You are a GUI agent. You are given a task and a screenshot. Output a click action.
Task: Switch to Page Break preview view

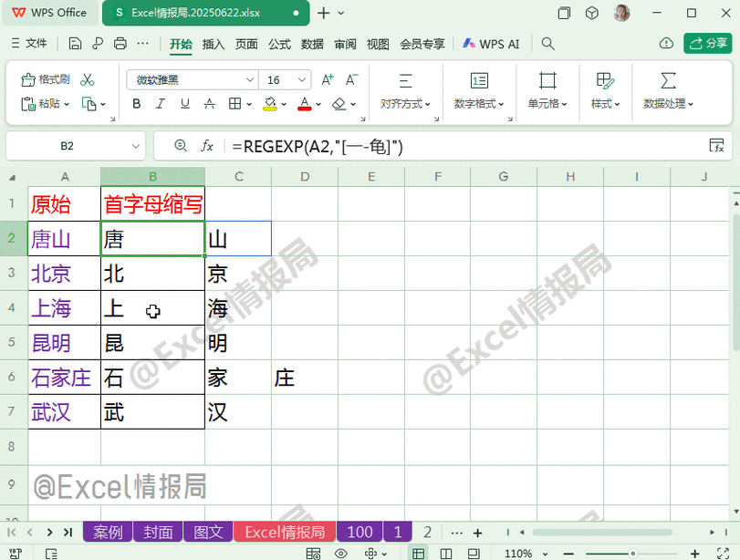445,554
